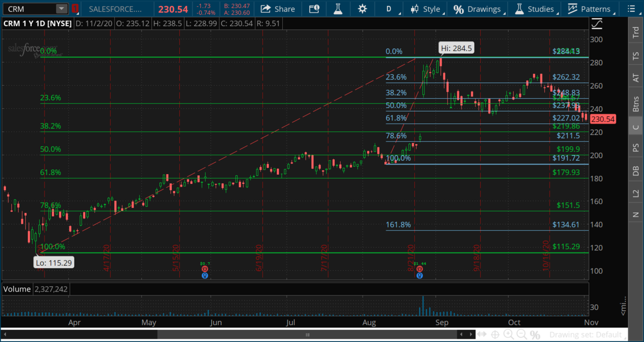Click the zoom in magnifier icon
Screen dimensions: 644x342
(x=509, y=335)
